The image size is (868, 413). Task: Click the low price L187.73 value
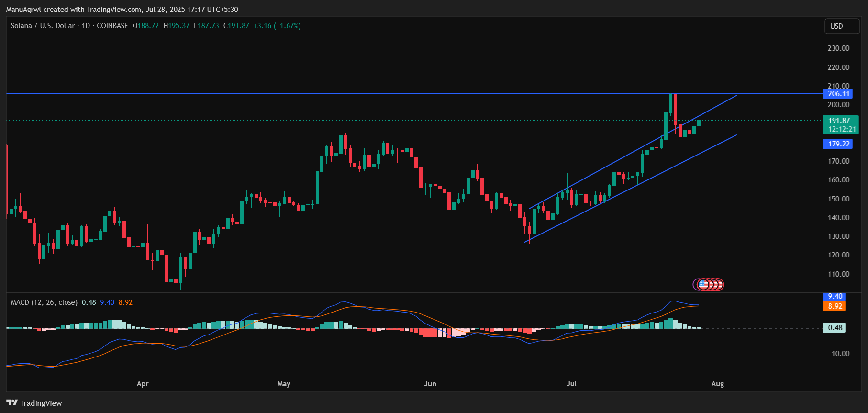(x=207, y=26)
